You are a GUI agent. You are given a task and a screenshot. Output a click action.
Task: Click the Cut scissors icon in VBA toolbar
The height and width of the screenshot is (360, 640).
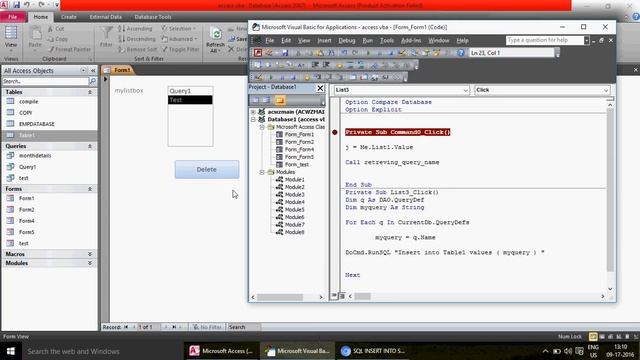(298, 53)
